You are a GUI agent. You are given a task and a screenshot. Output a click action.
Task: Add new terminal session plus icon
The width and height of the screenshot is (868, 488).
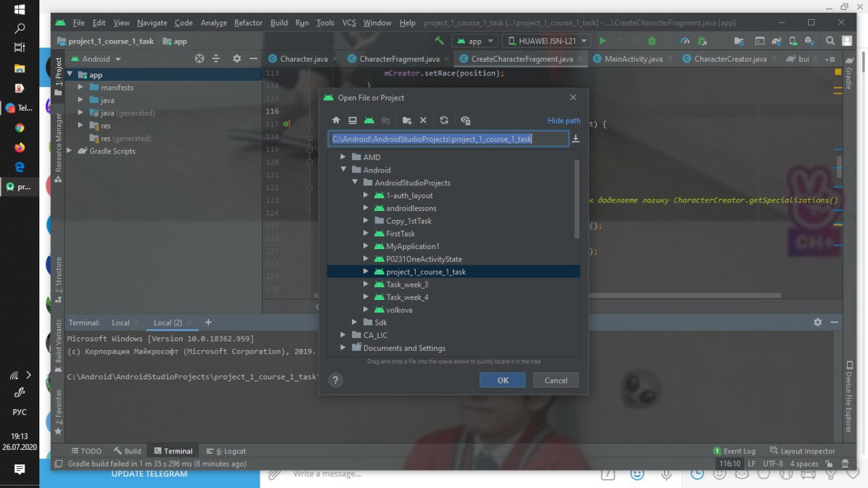click(208, 322)
